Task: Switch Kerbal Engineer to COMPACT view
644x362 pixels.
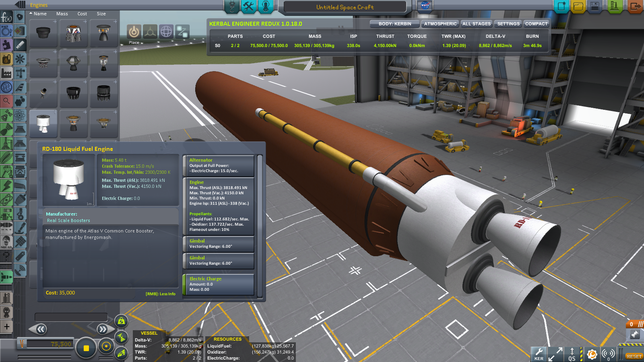Action: pos(536,24)
